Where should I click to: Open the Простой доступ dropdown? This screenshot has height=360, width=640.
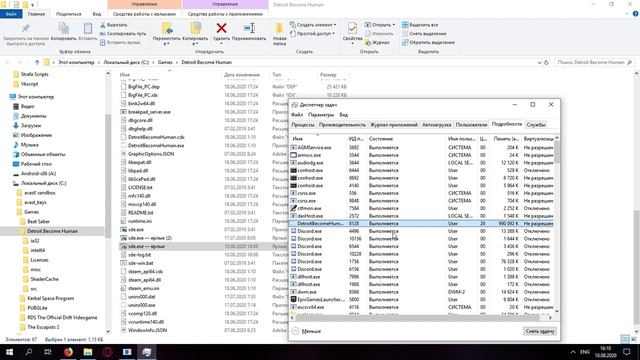point(312,33)
